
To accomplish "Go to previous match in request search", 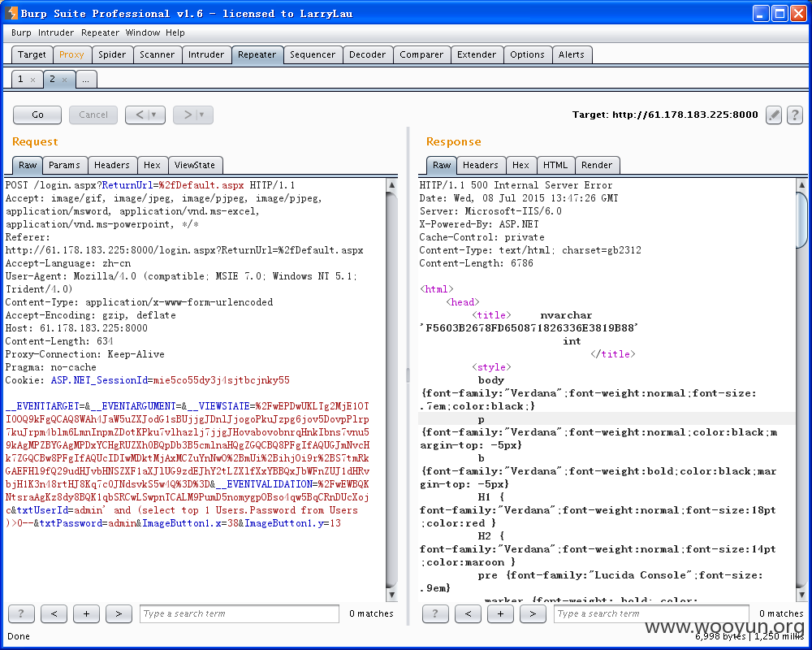I will point(54,613).
